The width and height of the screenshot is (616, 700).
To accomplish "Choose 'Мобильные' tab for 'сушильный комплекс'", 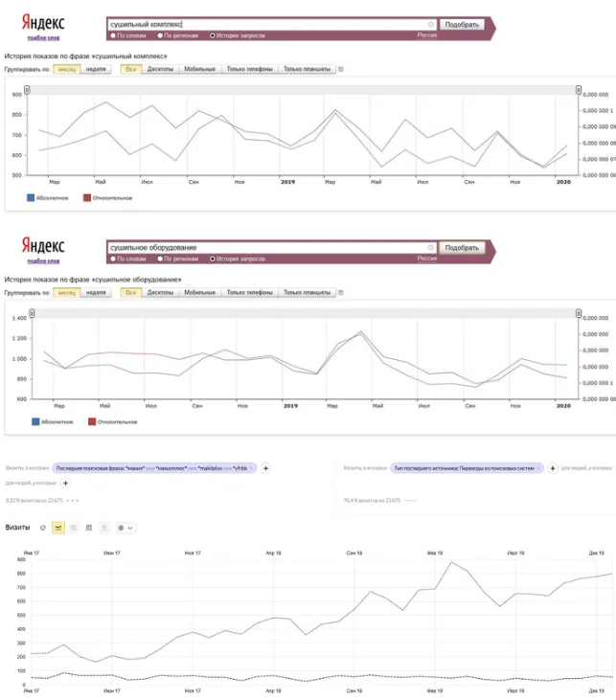I will [199, 69].
